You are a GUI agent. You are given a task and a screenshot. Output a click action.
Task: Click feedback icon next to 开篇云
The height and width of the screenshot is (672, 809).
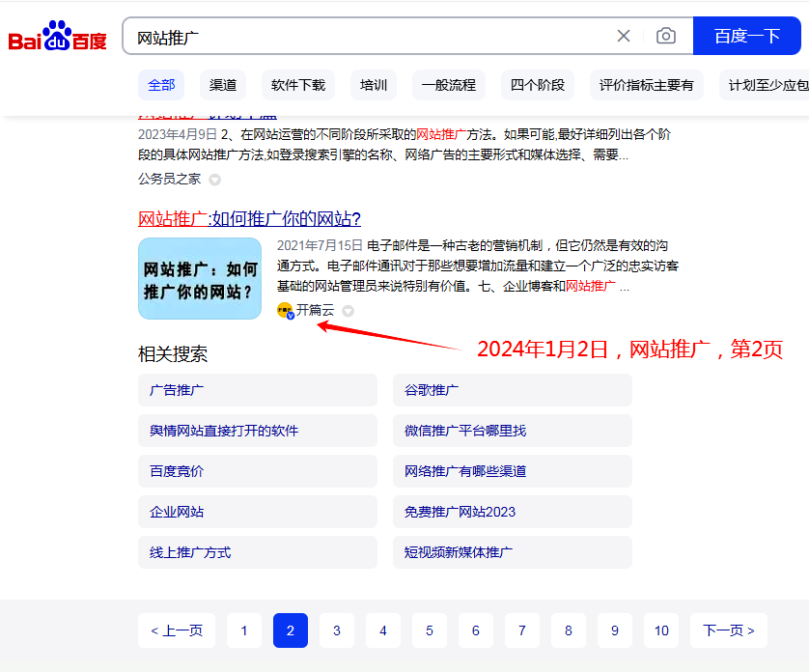(347, 311)
